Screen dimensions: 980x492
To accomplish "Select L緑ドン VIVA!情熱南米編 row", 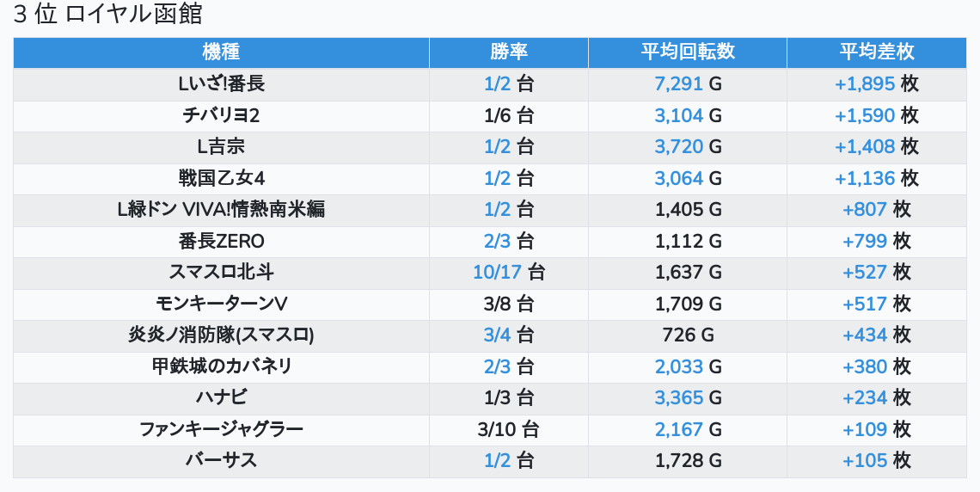I will (490, 210).
